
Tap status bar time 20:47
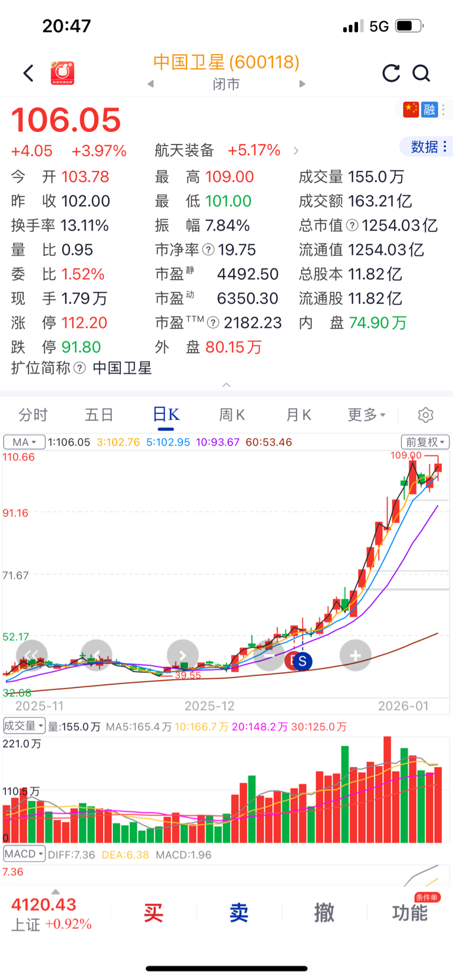(67, 26)
